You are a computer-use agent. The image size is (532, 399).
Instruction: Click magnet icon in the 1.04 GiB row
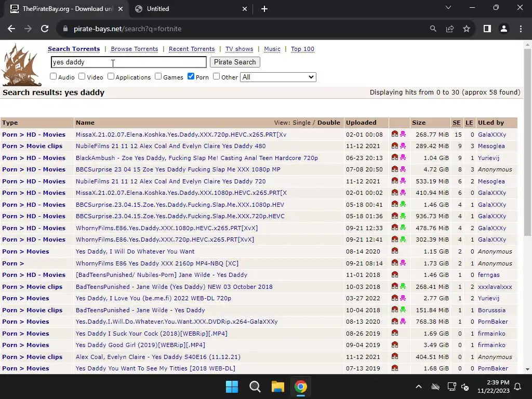[395, 157]
